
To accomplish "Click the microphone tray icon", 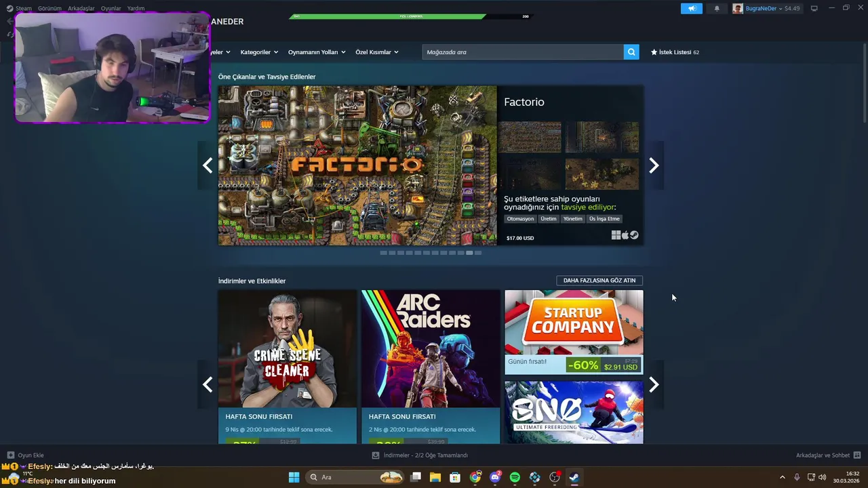I will pyautogui.click(x=797, y=477).
